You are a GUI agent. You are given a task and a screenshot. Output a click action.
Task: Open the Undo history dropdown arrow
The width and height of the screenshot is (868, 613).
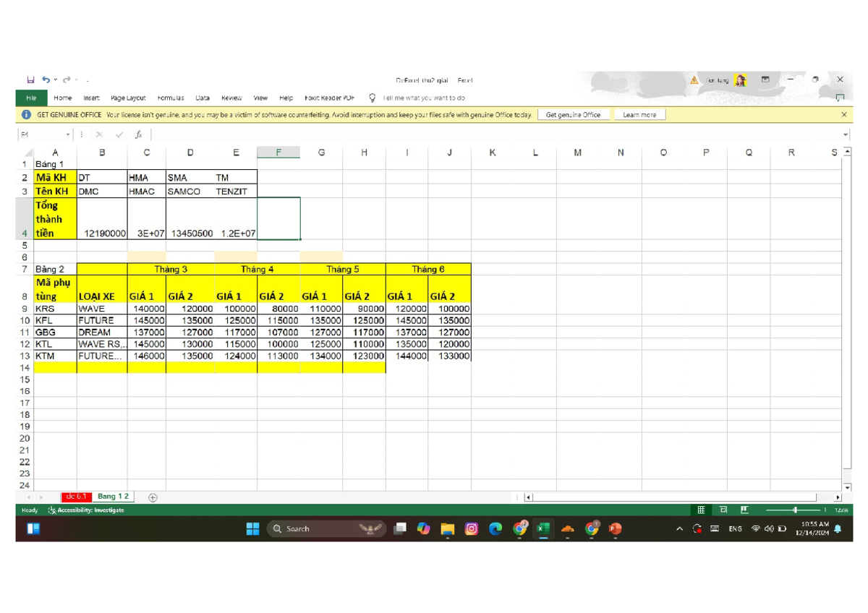55,80
